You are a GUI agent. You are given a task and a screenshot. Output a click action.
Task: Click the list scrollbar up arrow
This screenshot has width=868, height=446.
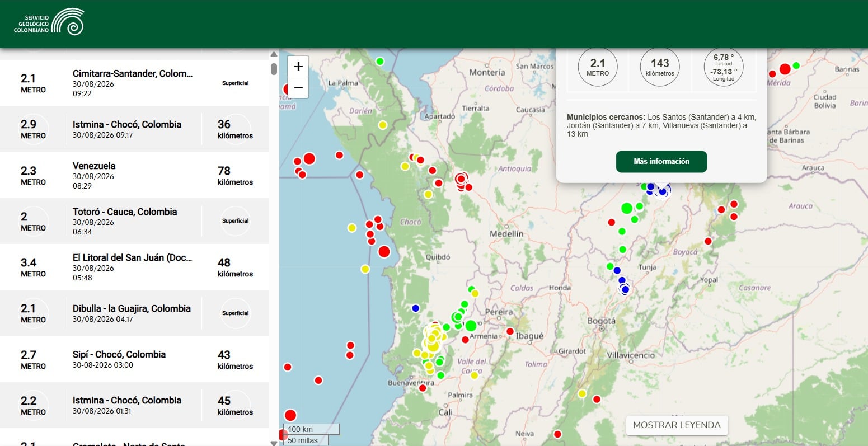[x=274, y=54]
